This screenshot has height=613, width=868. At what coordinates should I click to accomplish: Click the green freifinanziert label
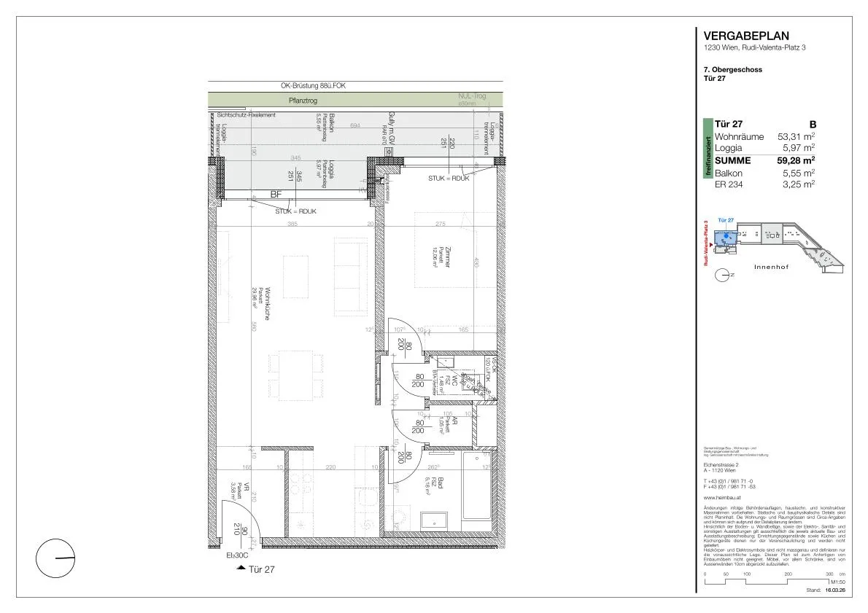click(x=708, y=148)
